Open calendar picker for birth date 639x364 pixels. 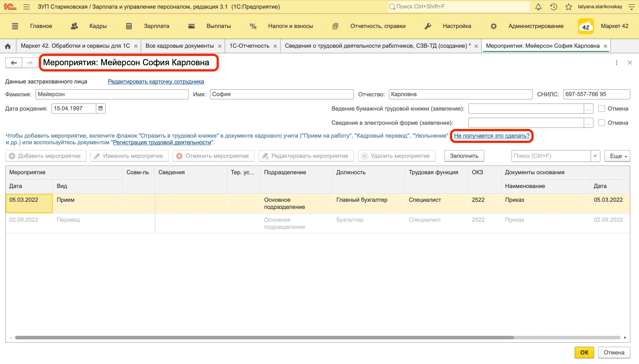click(x=101, y=108)
